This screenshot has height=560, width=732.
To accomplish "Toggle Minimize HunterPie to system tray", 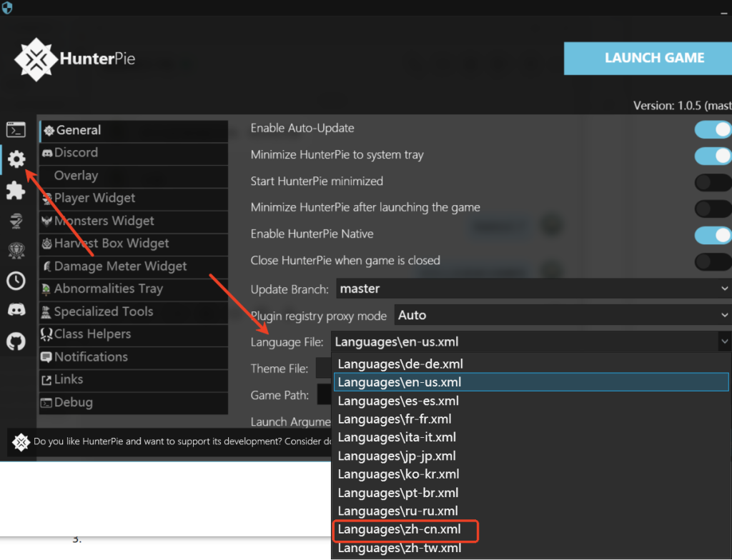I will point(712,156).
